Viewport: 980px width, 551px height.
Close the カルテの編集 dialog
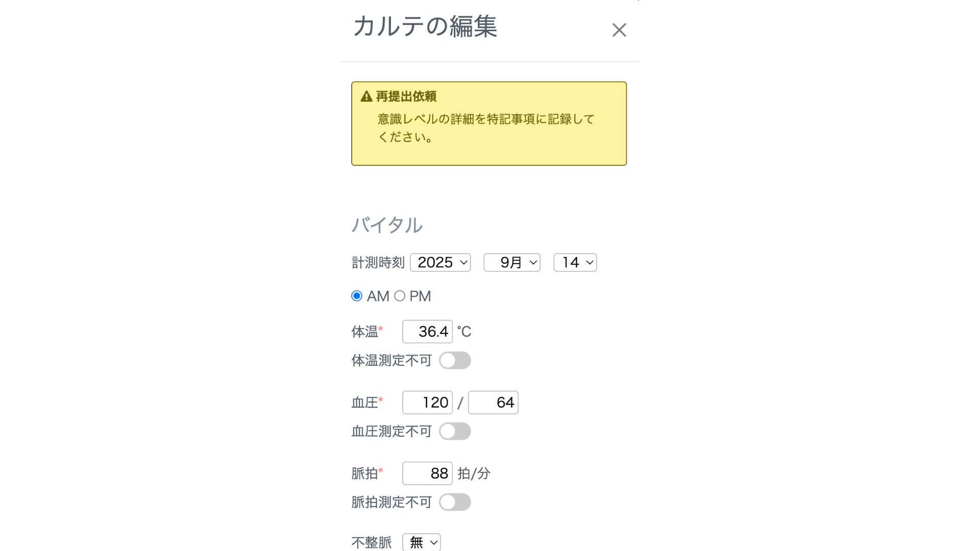click(619, 30)
